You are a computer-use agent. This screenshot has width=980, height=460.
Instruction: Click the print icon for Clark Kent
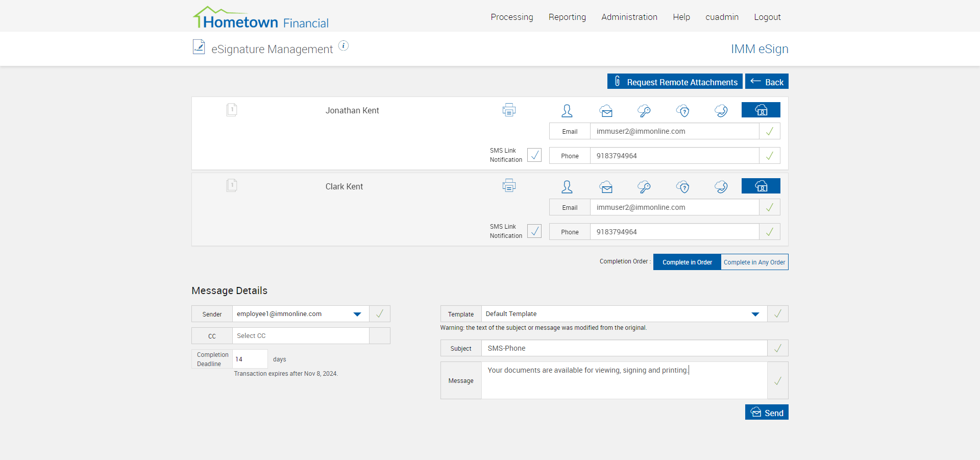509,186
